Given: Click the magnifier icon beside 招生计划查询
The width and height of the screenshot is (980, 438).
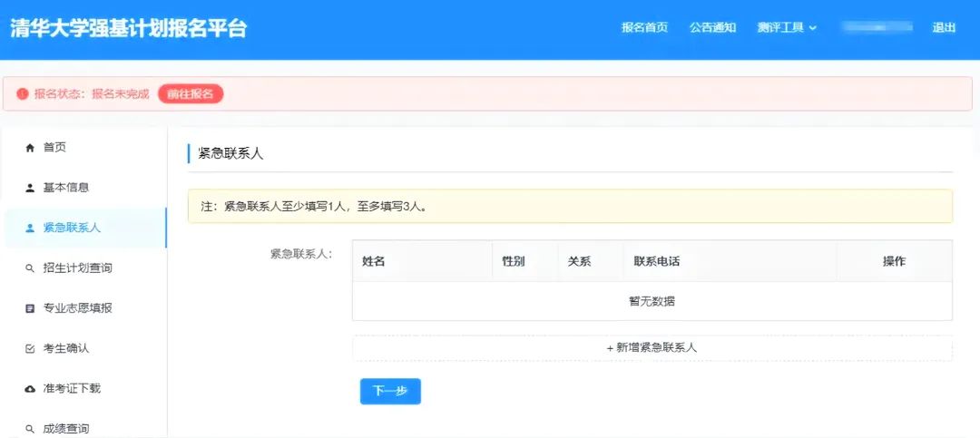Looking at the screenshot, I should pos(30,268).
